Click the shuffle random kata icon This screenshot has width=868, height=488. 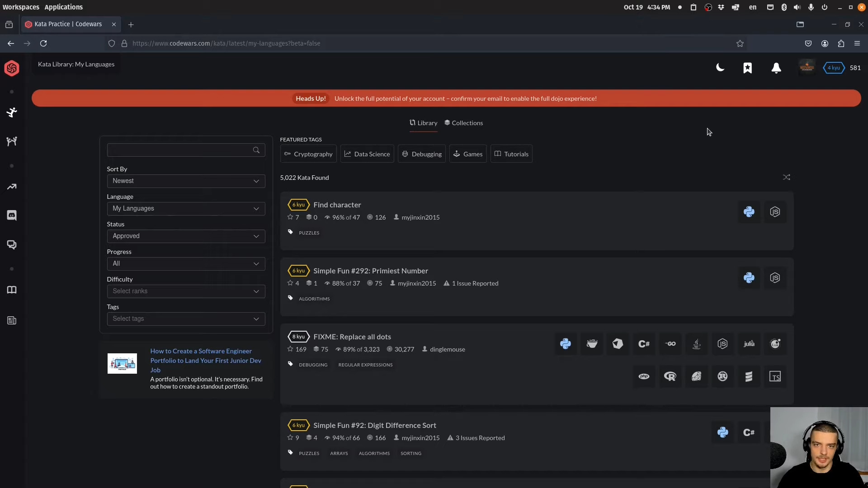pos(787,177)
